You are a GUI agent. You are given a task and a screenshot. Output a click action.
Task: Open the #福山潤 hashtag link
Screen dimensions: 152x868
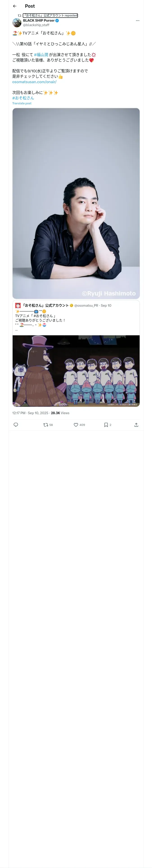[x=41, y=55]
